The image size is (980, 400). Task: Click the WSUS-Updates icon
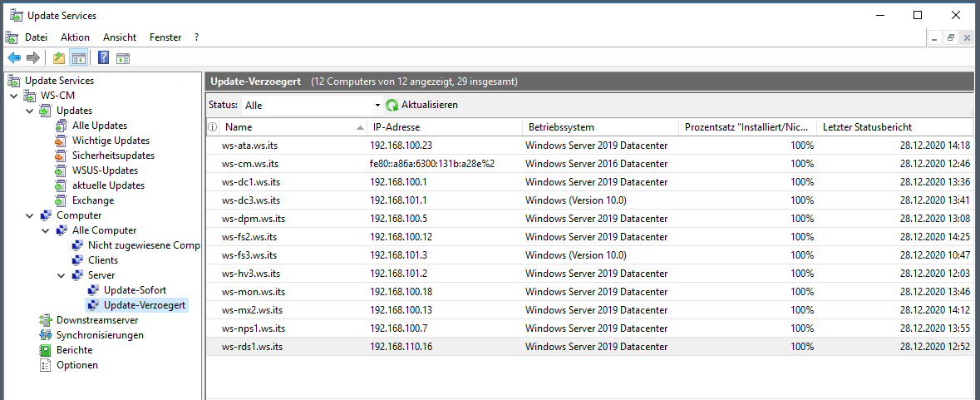coord(61,170)
